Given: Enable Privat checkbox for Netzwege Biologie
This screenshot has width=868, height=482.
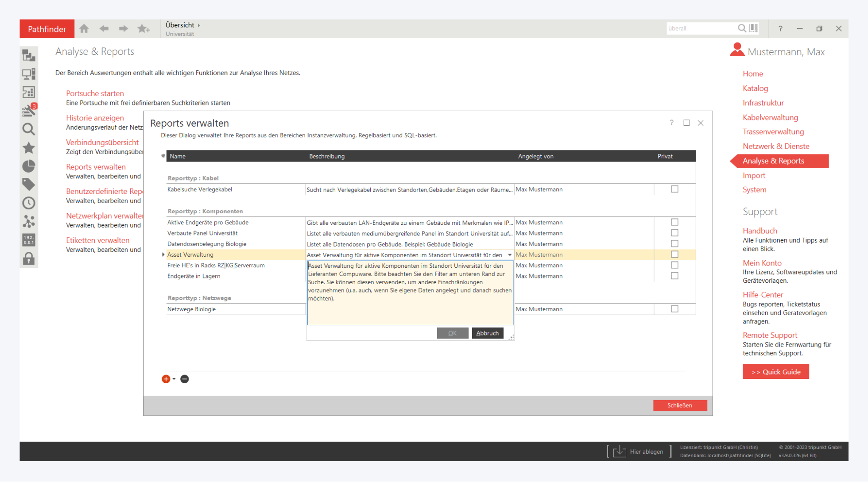Looking at the screenshot, I should (674, 309).
